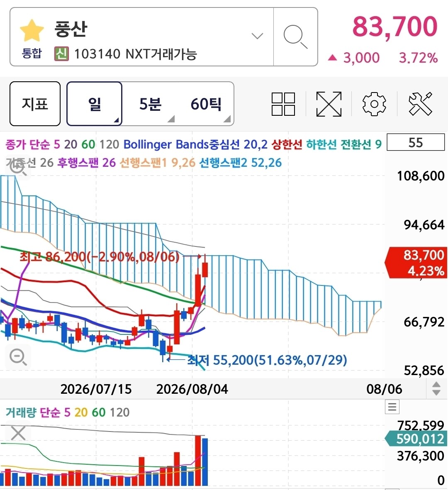Click the 3.72% change rate
Image resolution: width=448 pixels, height=490 pixels.
[x=418, y=58]
